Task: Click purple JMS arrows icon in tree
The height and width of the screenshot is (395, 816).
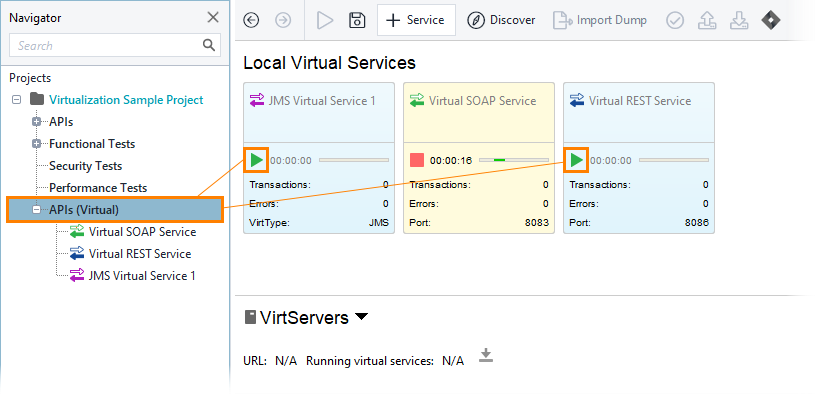Action: (76, 275)
